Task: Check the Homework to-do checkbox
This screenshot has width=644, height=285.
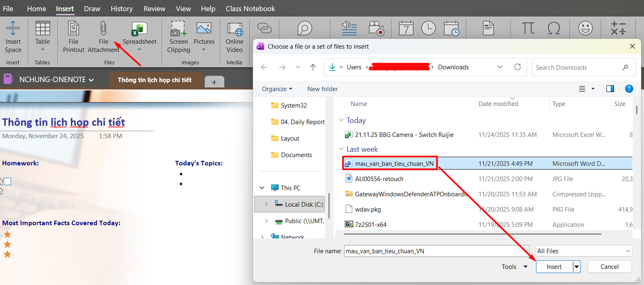Action: click(7, 181)
